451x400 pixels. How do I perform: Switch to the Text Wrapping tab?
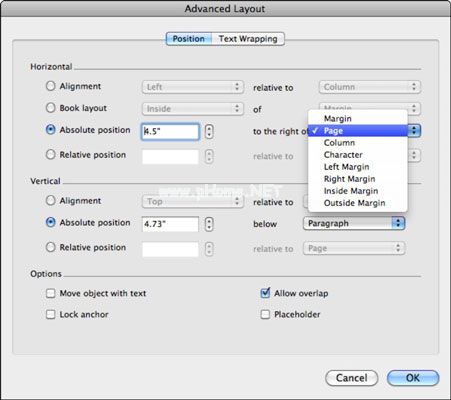click(x=248, y=39)
